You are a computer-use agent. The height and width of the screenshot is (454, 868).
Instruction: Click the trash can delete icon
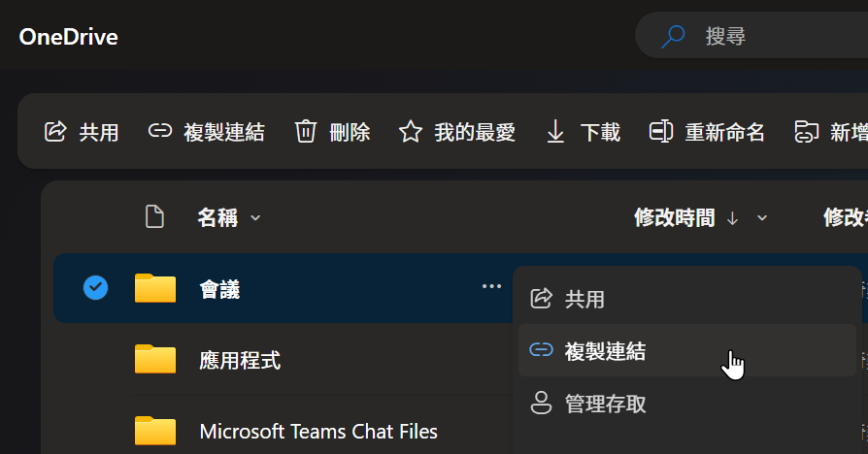306,132
